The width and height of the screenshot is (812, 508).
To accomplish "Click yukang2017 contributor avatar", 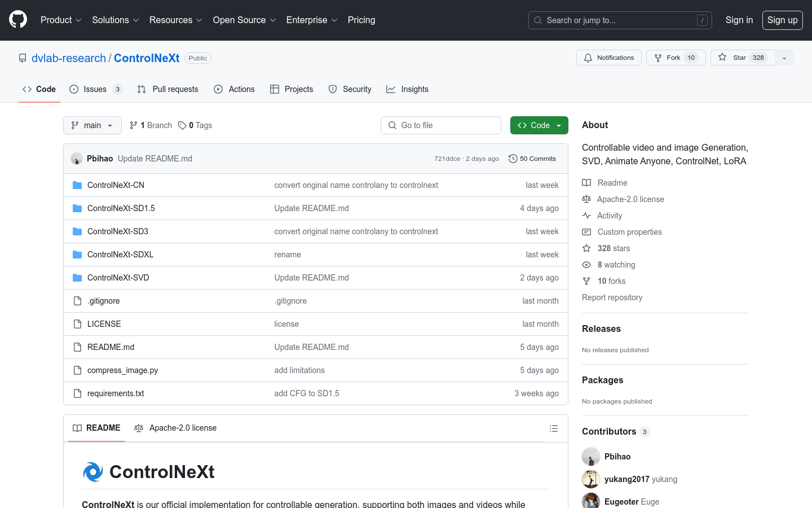I will (x=591, y=479).
